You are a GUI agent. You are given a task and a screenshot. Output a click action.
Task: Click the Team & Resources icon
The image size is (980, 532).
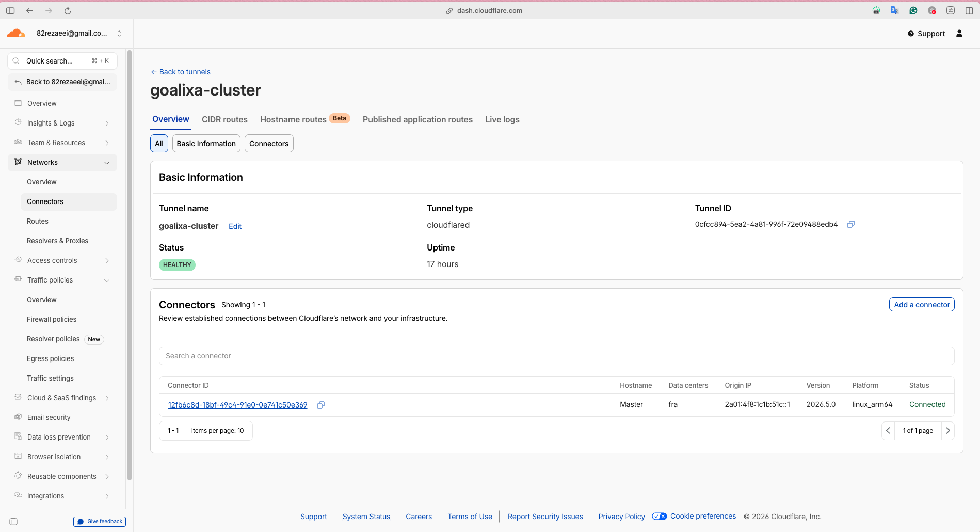click(18, 143)
